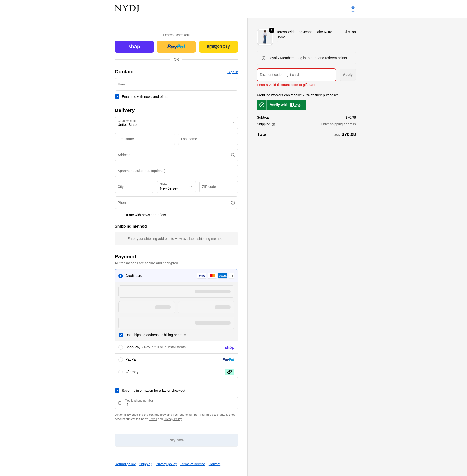Uncheck Use shipping address as billing address
Screen dimensions: 467x476
point(121,335)
